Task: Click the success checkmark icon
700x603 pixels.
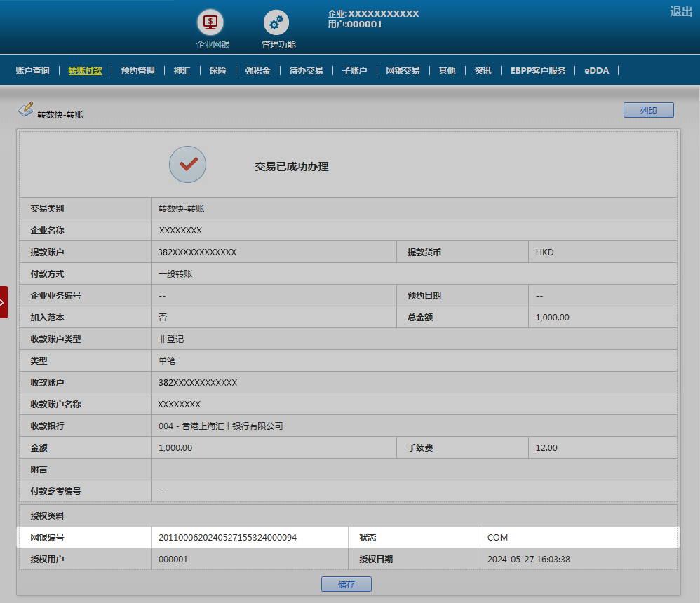Action: click(x=187, y=165)
